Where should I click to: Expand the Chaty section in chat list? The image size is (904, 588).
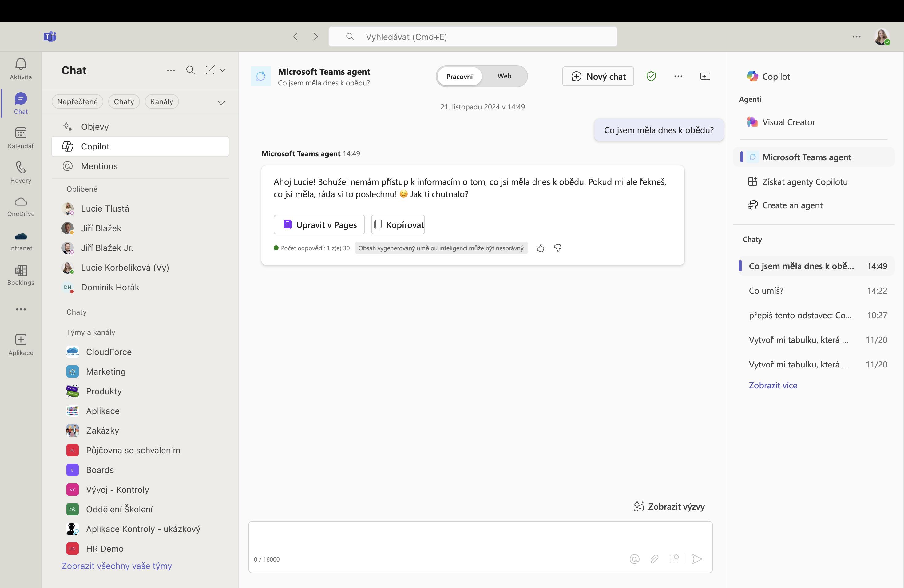(76, 312)
